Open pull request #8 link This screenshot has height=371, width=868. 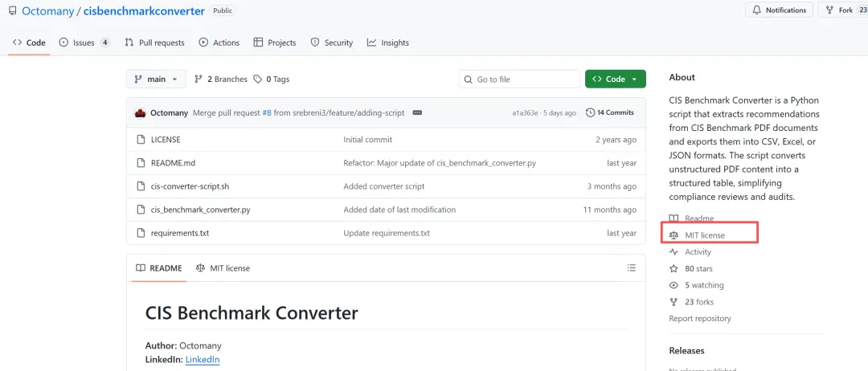coord(267,112)
